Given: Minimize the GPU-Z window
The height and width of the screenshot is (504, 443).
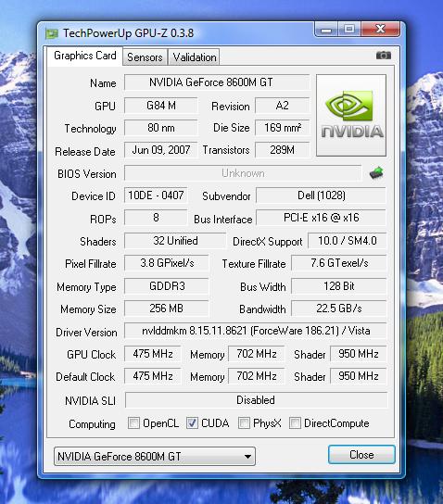Looking at the screenshot, I should coord(326,30).
